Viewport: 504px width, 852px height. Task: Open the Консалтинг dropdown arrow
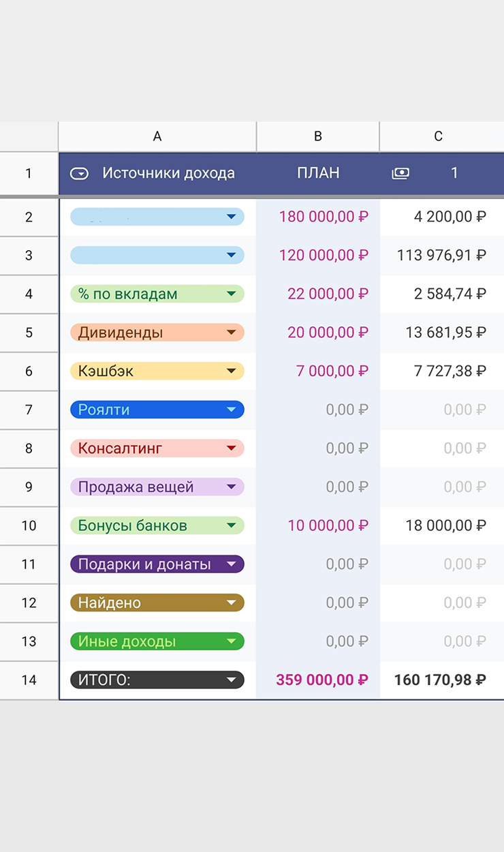(232, 448)
